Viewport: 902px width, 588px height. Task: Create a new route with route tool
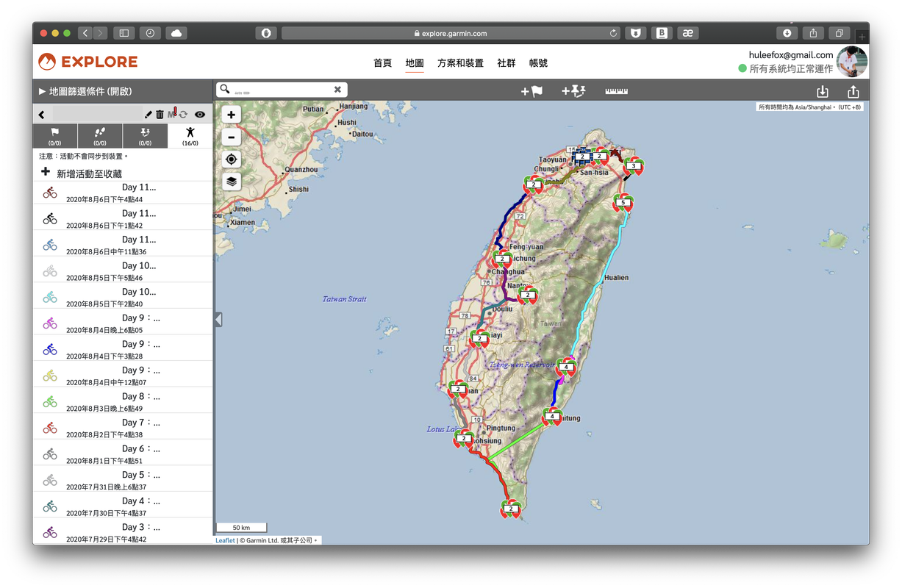pos(573,91)
